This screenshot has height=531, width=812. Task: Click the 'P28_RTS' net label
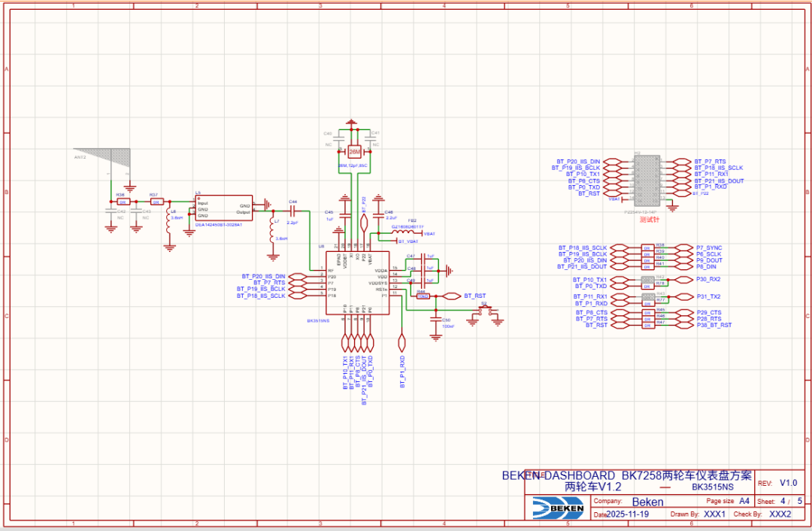709,319
